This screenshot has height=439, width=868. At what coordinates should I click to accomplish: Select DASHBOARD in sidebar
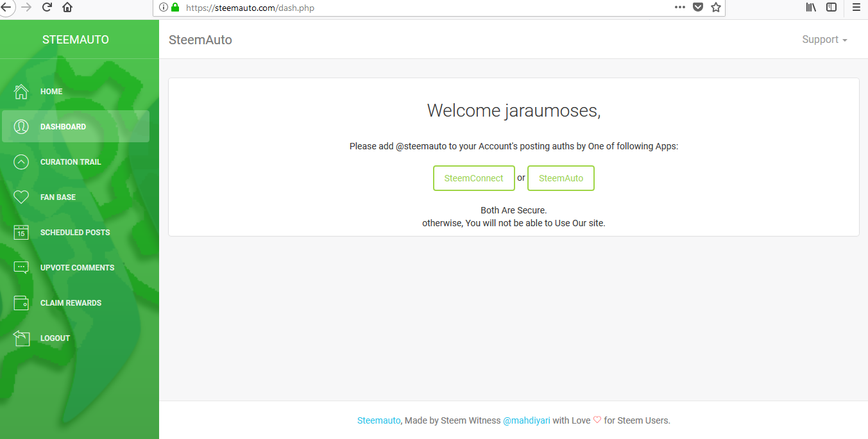[76, 126]
